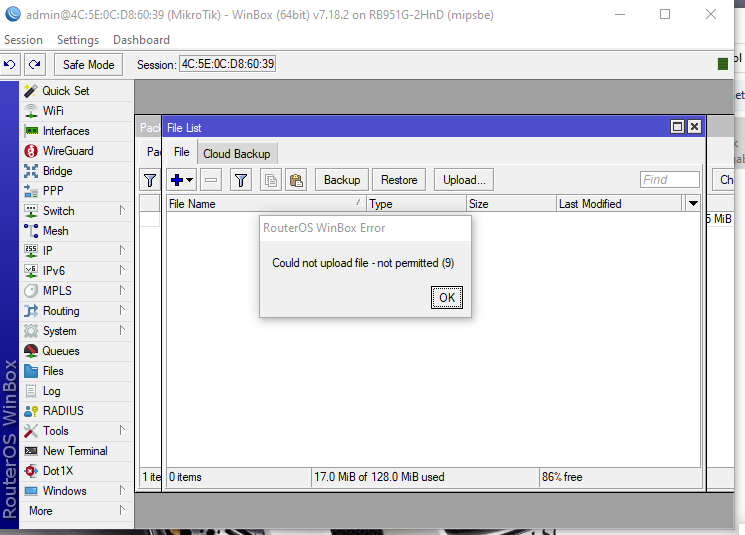
Task: Sort by the Type column header
Action: pos(416,203)
